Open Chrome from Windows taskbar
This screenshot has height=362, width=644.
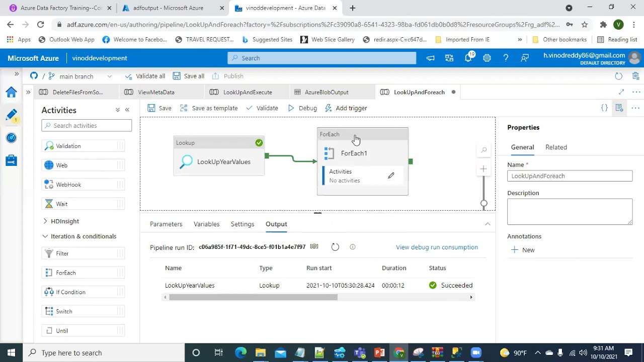pyautogui.click(x=399, y=352)
